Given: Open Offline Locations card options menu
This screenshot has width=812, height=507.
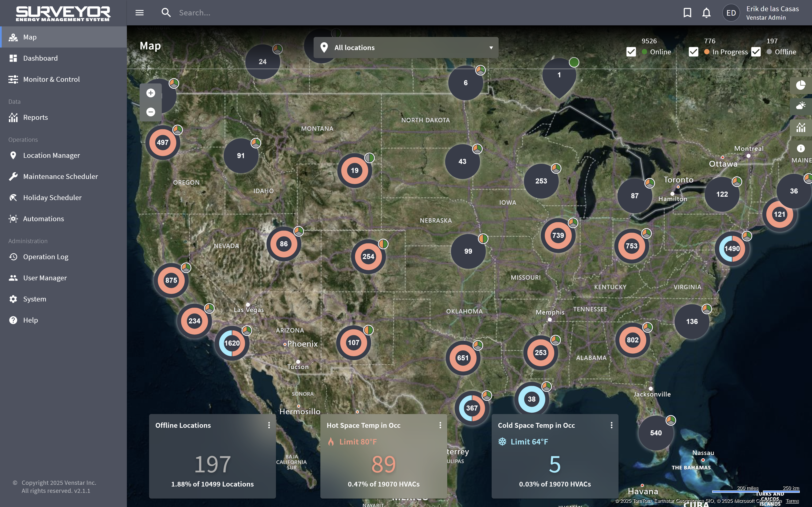Looking at the screenshot, I should [x=269, y=425].
